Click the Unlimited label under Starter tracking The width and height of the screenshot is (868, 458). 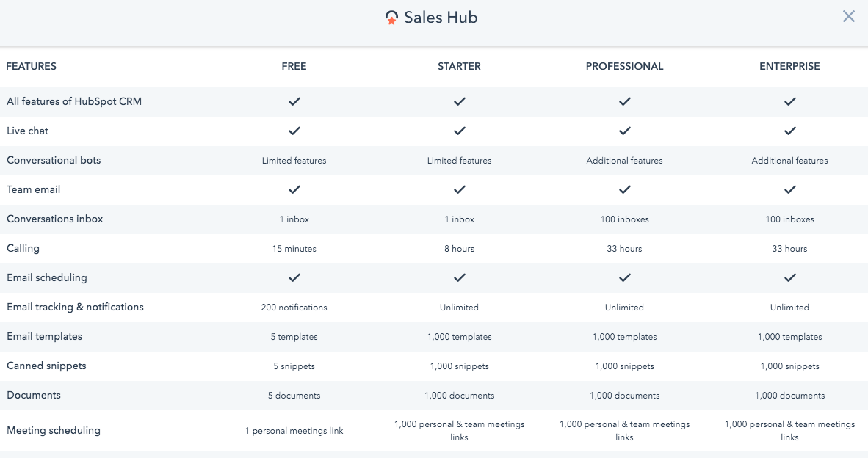[x=459, y=307]
